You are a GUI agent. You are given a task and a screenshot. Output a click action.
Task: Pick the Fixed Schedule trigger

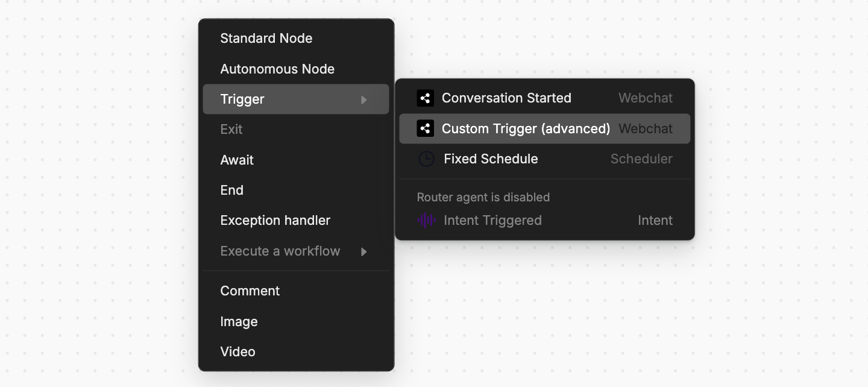tap(545, 159)
